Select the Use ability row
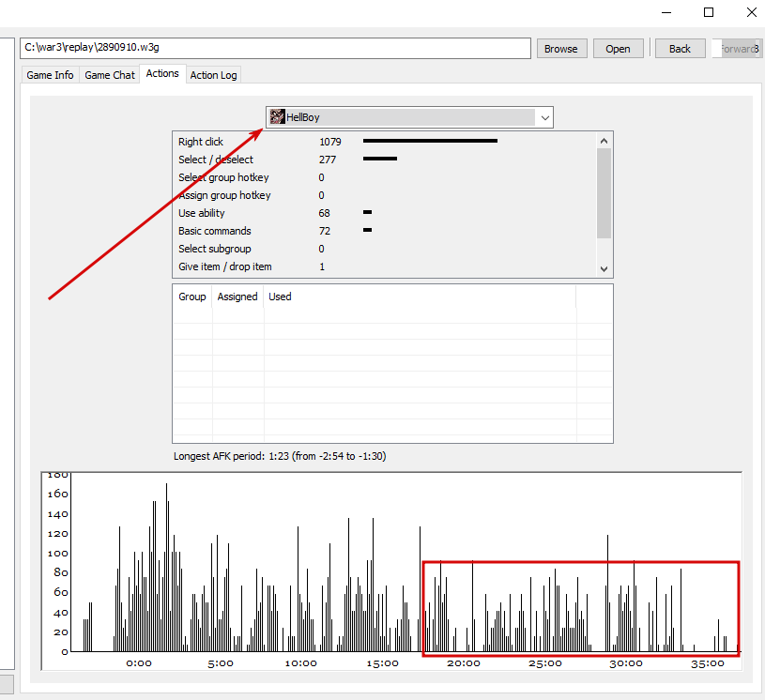 coord(385,213)
